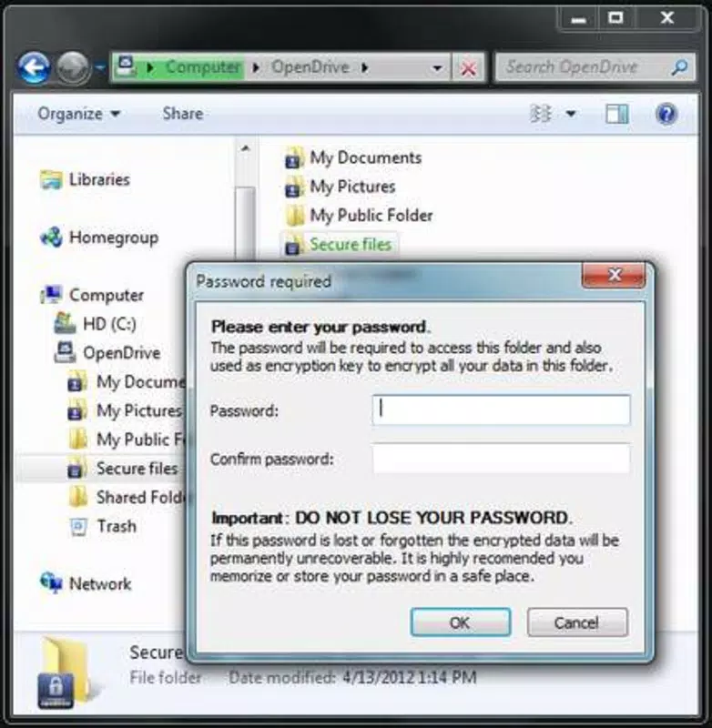The height and width of the screenshot is (728, 712).
Task: Click the Network icon in the sidebar
Action: tap(51, 582)
